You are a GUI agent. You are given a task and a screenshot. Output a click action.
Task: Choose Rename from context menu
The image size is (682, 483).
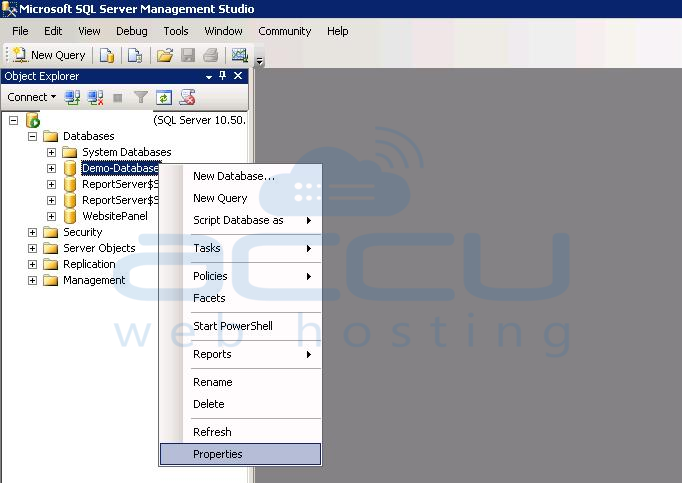(x=241, y=382)
